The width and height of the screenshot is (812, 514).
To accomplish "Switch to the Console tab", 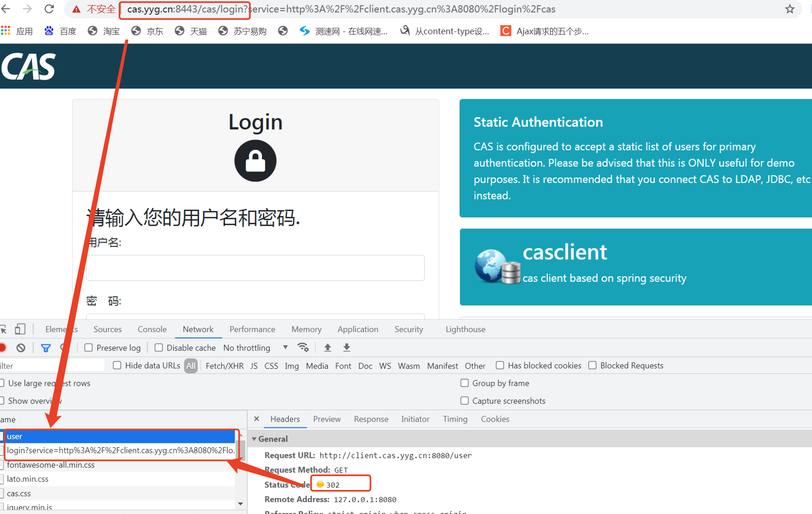I will tap(152, 329).
